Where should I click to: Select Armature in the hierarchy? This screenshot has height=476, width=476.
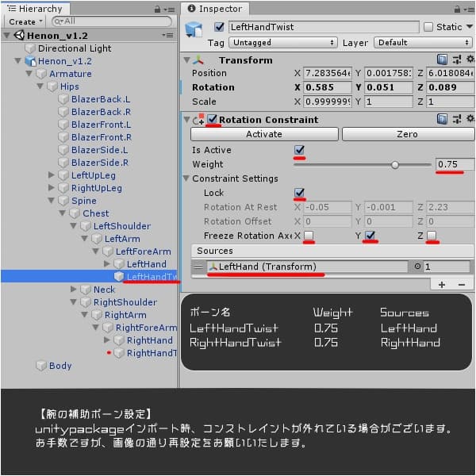tap(71, 74)
